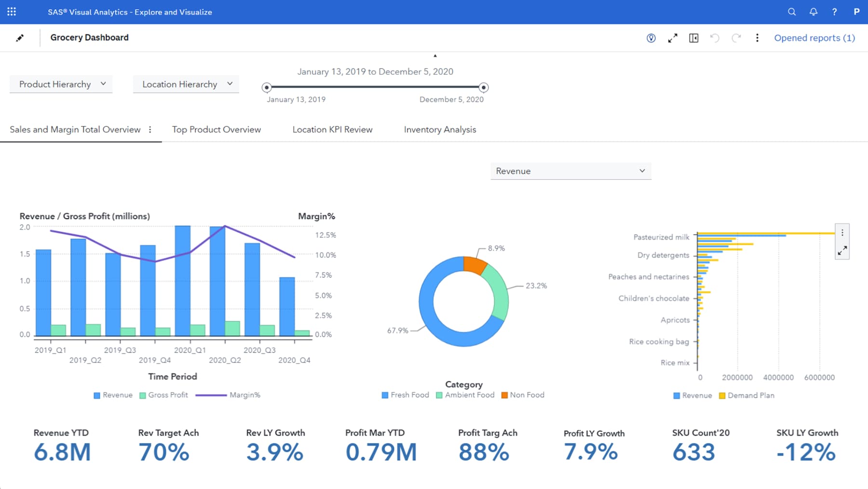Click the Opened reports (1) link
Screen dimensions: 868x489
[x=814, y=38]
